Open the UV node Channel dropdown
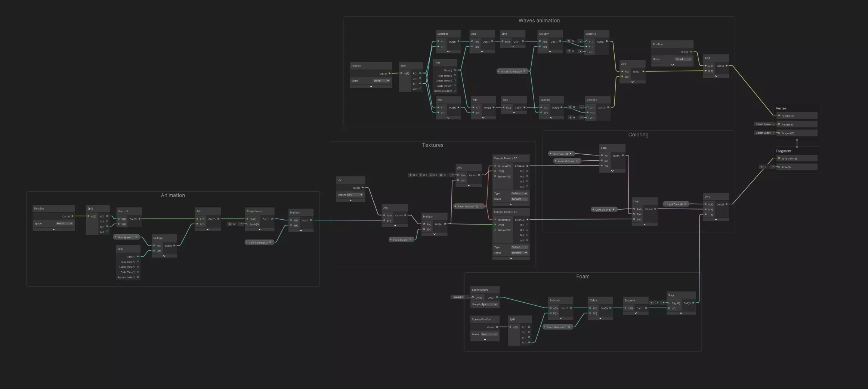Image resolution: width=868 pixels, height=389 pixels. pyautogui.click(x=355, y=195)
